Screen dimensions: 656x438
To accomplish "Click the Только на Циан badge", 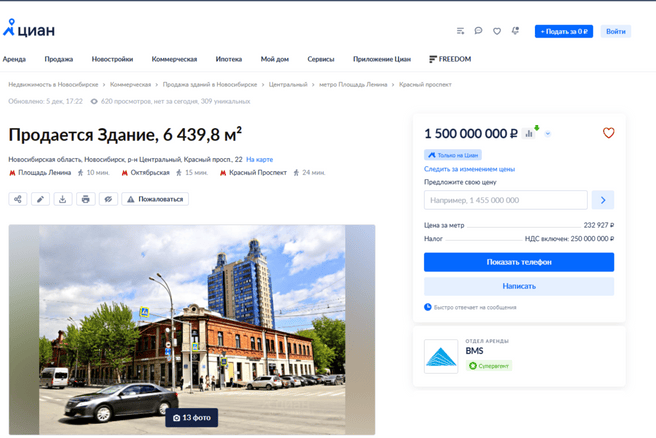I will click(x=453, y=155).
